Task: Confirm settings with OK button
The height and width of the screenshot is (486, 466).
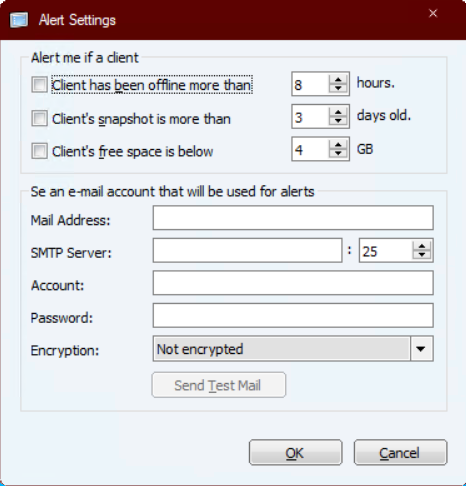Action: click(x=296, y=452)
